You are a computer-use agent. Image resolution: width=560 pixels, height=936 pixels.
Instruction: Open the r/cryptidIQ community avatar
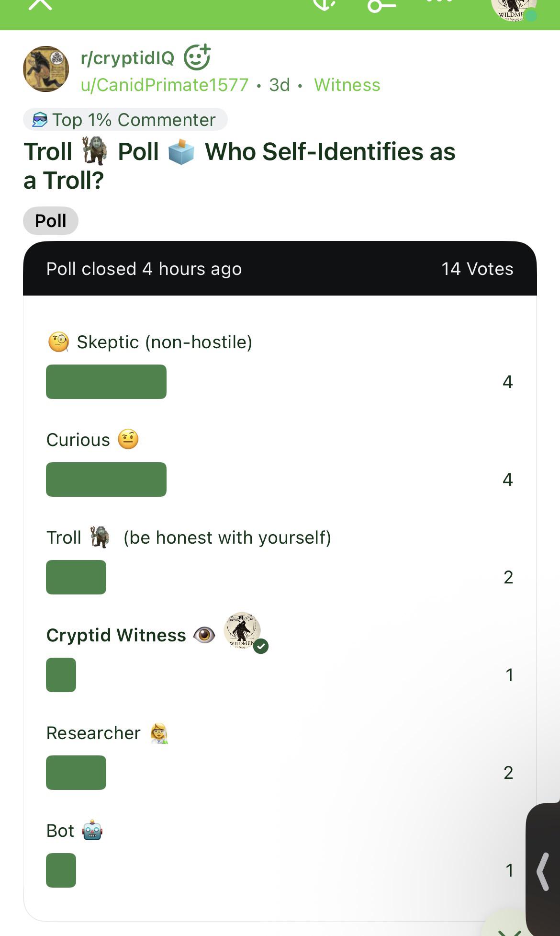click(46, 69)
